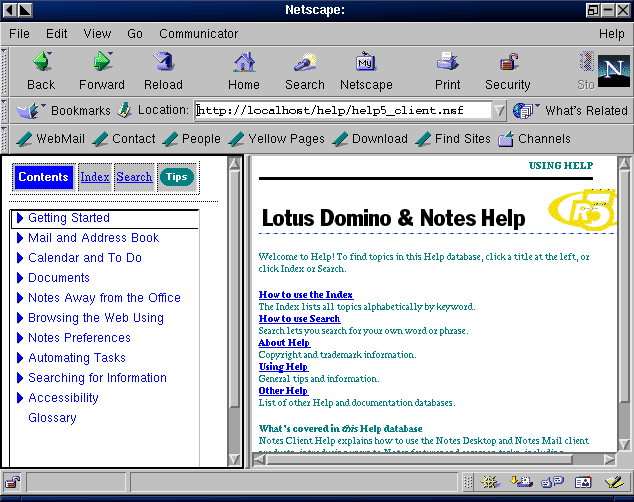Screen dimensions: 634x502
Task: Open Mailbox from component bar icon
Action: click(x=521, y=481)
